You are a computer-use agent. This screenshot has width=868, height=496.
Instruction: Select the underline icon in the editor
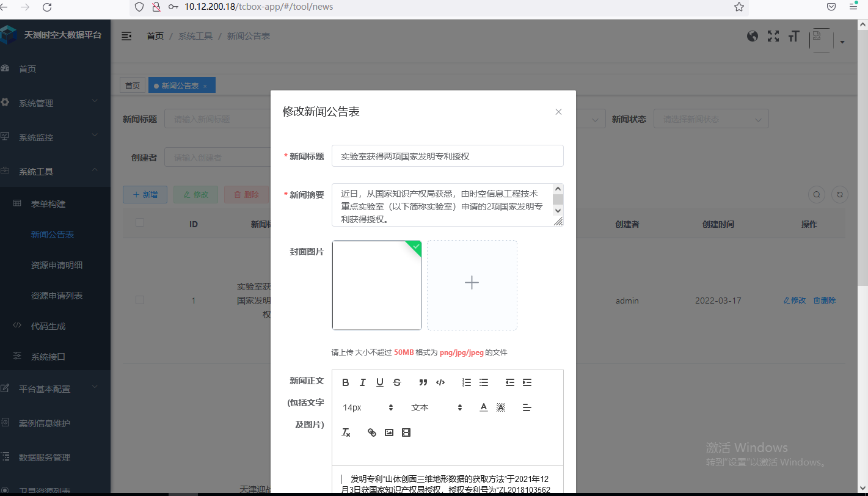pyautogui.click(x=379, y=382)
